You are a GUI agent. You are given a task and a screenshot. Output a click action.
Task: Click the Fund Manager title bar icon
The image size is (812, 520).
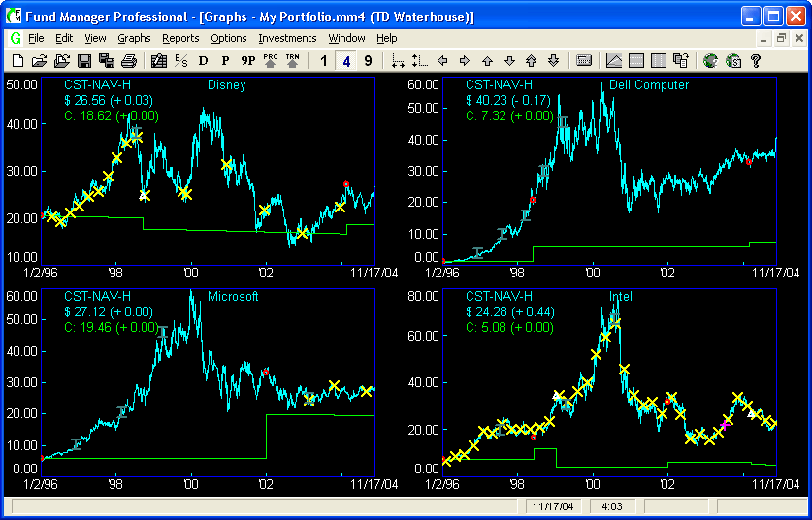(15, 16)
